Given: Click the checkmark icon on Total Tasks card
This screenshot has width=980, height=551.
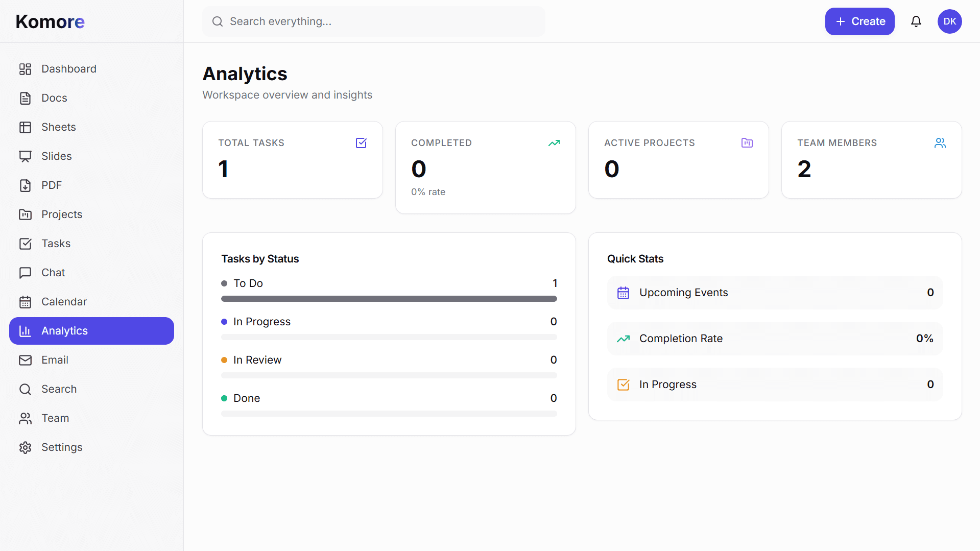Looking at the screenshot, I should 361,143.
